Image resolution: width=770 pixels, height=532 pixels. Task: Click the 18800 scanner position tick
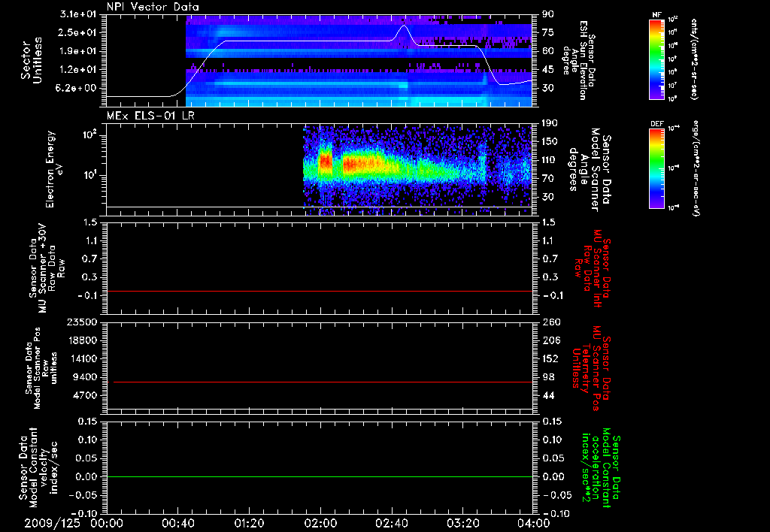point(84,340)
